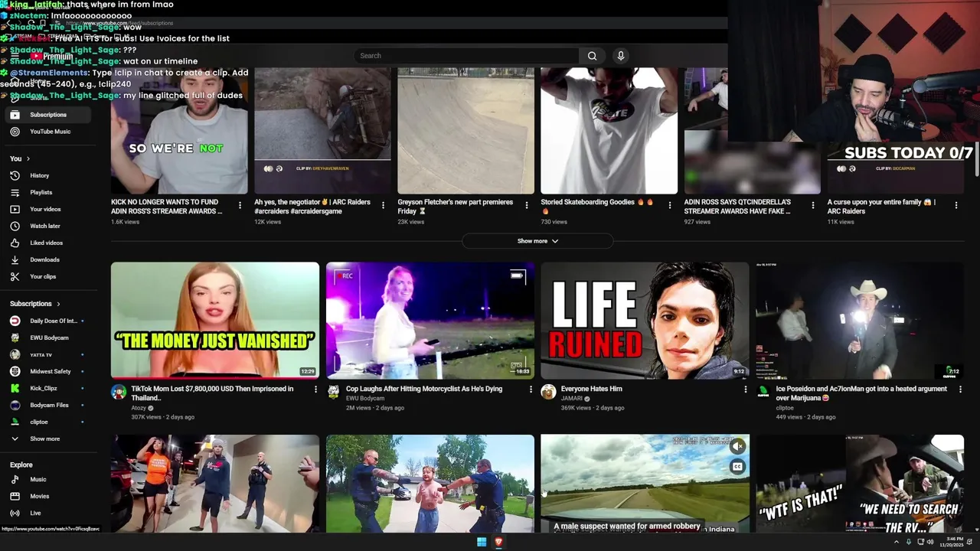Open the Subscriptions section header chevron
The width and height of the screenshot is (980, 551).
tap(58, 304)
